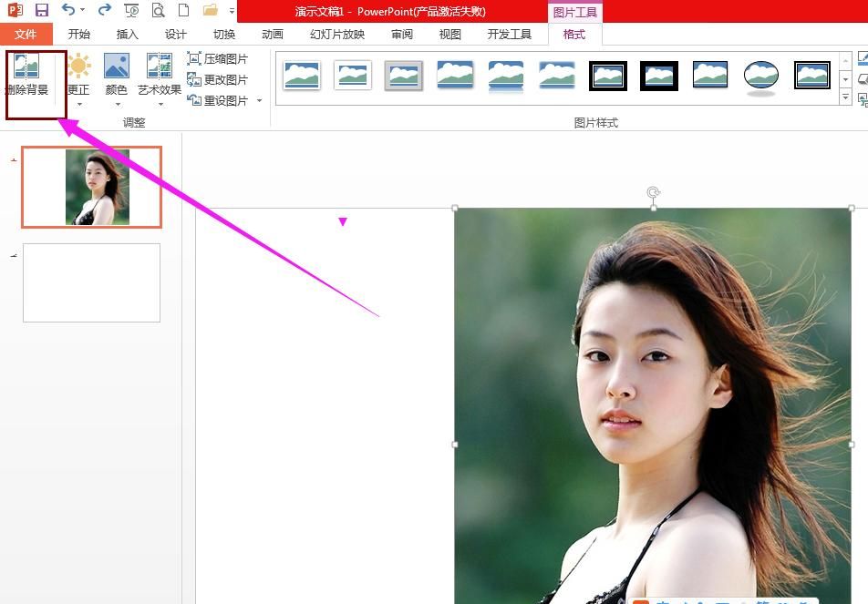Click Change Picture (更改图片)
Viewport: 868px width, 604px height.
(x=217, y=79)
